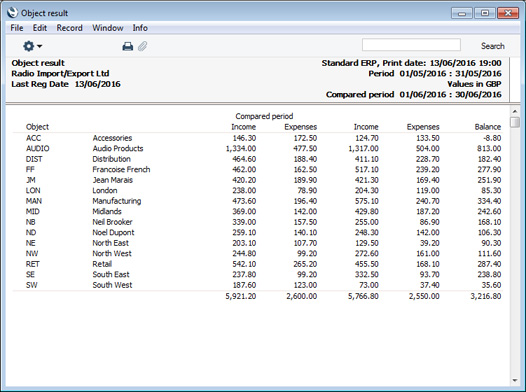The width and height of the screenshot is (526, 392).
Task: Minimize the Object result window
Action: pyautogui.click(x=462, y=13)
